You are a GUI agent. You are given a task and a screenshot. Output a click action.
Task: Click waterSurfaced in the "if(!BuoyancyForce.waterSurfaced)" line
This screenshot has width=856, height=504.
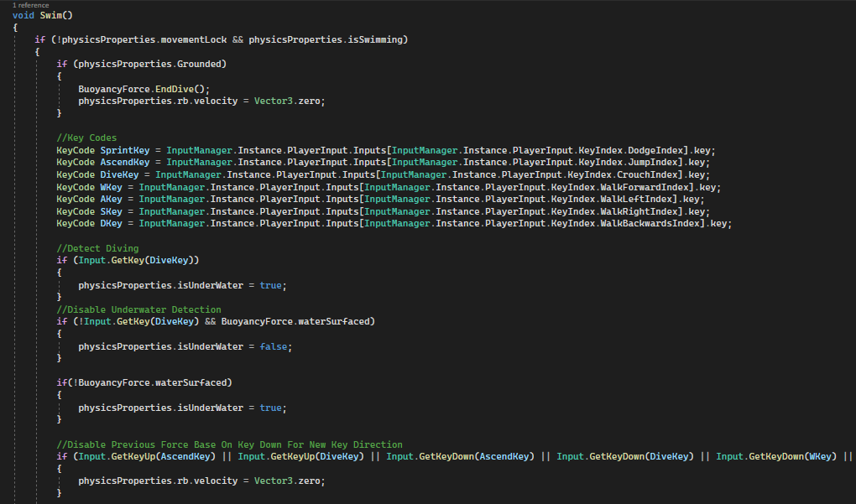(x=191, y=383)
